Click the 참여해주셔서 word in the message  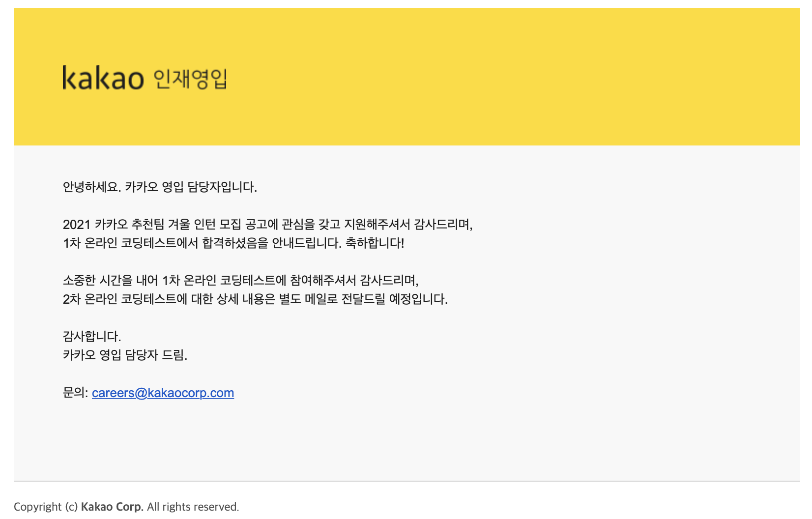click(323, 280)
